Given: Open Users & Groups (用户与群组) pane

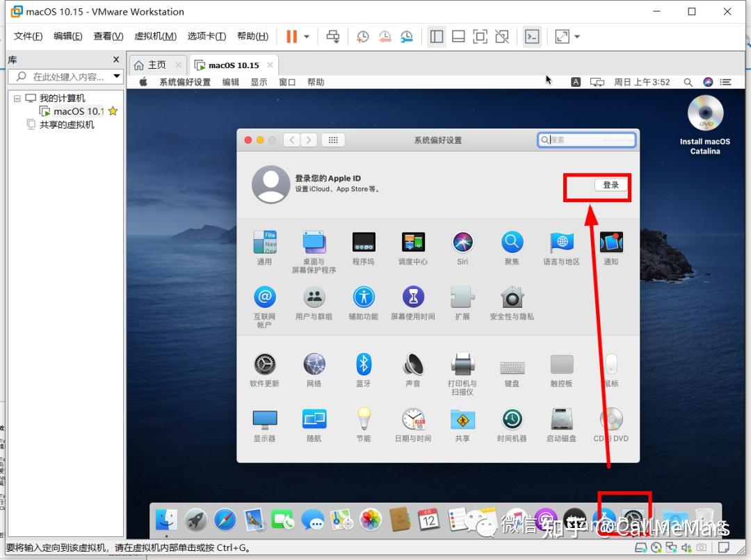Looking at the screenshot, I should [x=314, y=303].
